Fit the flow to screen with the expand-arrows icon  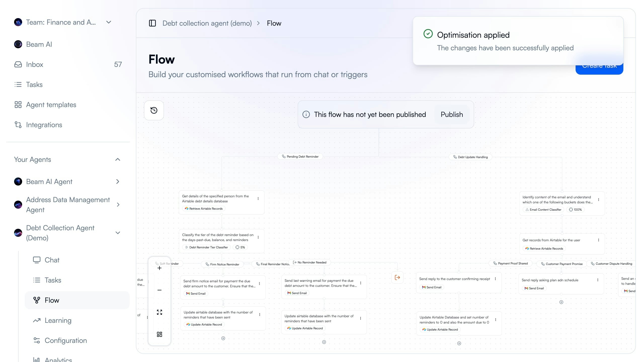159,312
